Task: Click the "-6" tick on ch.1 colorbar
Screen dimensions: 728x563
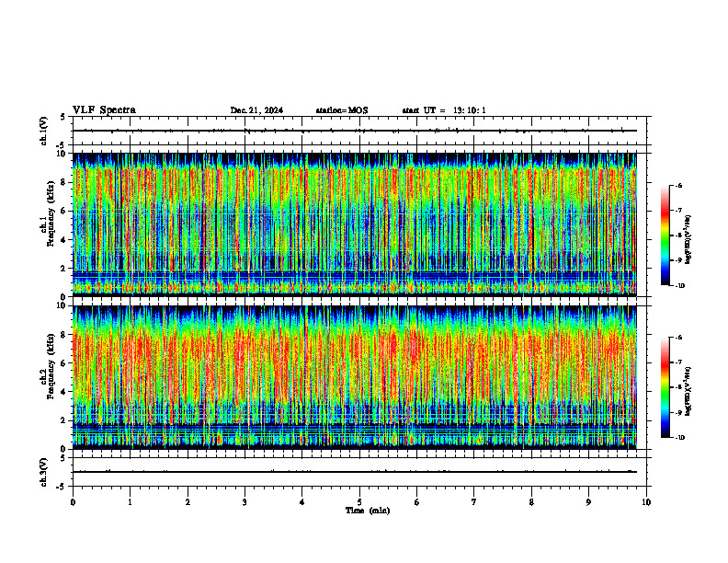Action: tap(678, 186)
